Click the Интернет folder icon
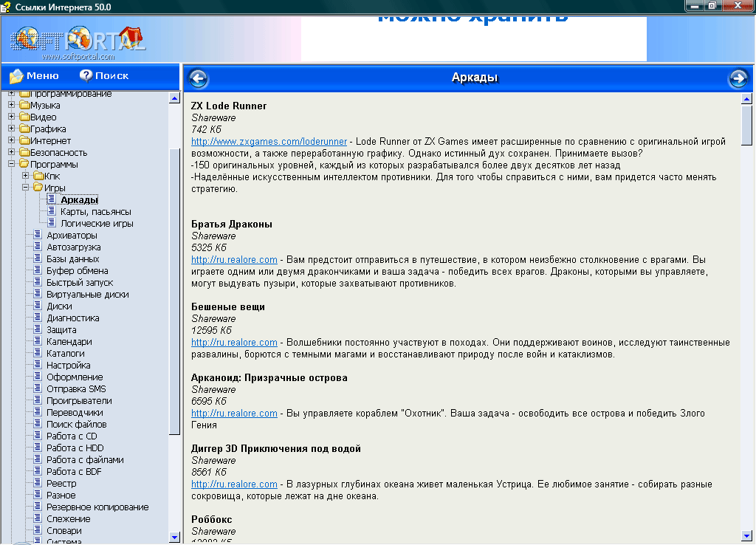This screenshot has height=545, width=756. point(24,140)
